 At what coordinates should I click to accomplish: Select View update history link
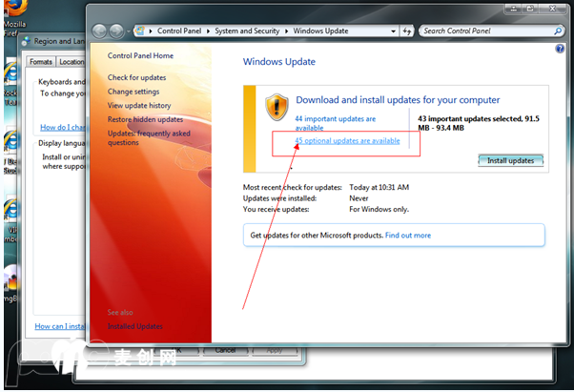(139, 105)
